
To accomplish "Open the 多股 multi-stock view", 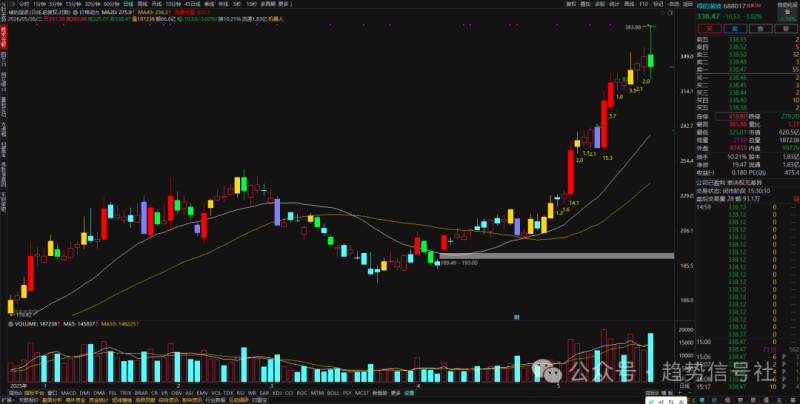I will [x=600, y=4].
